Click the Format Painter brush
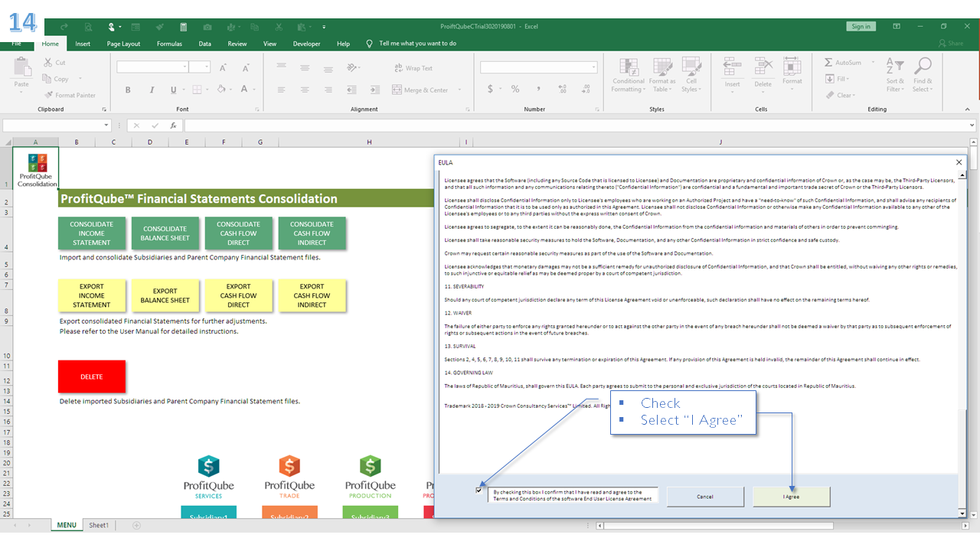Screen dimensions: 980x551 [47, 95]
